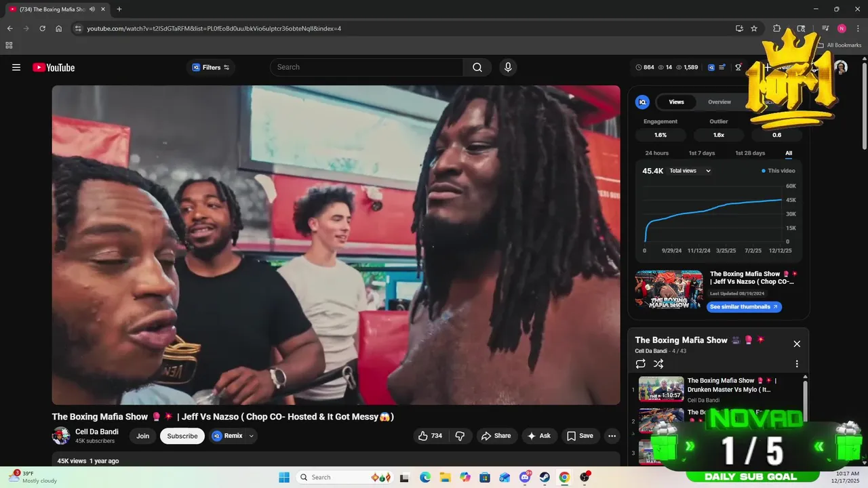
Task: Open Microsoft Edge from taskbar
Action: (x=425, y=477)
